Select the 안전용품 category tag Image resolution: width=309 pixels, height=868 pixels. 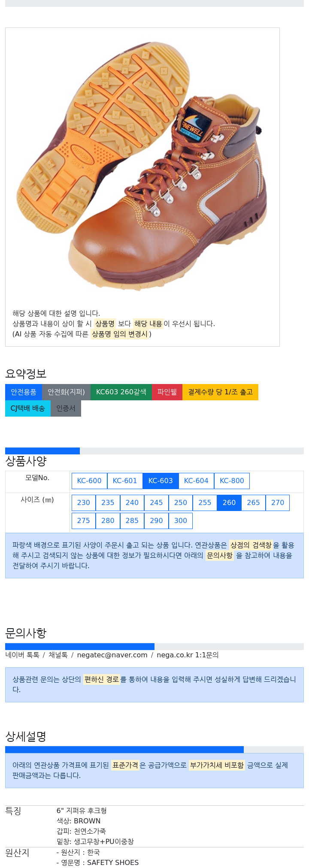(24, 392)
